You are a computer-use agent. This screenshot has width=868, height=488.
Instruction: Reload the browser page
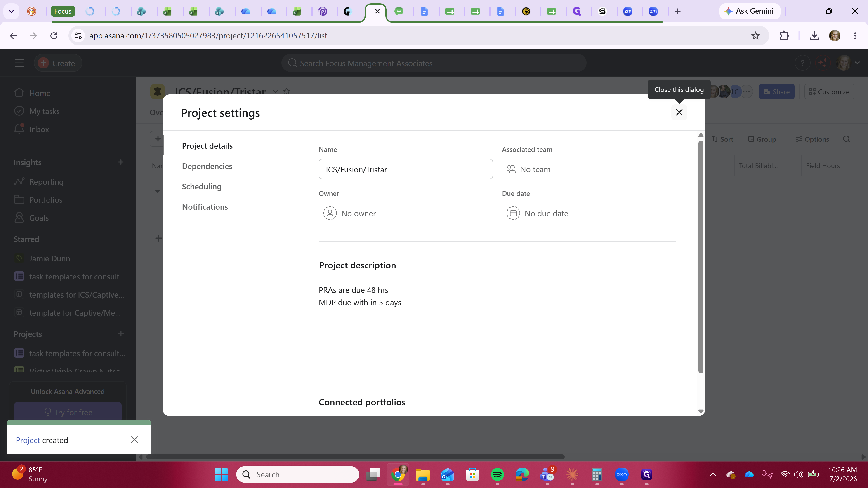coord(54,35)
